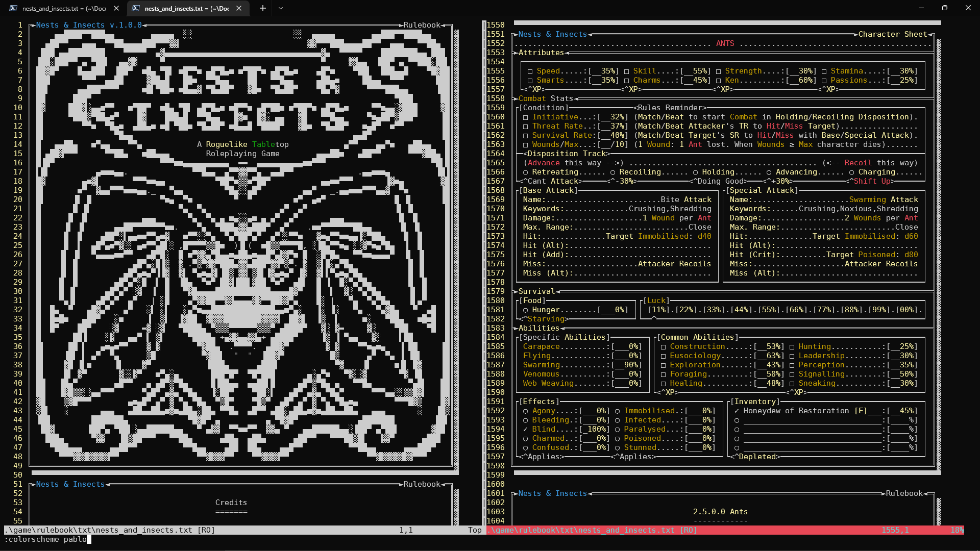Click the 55% luck track value
Screen dimensions: 980x551
[769, 310]
